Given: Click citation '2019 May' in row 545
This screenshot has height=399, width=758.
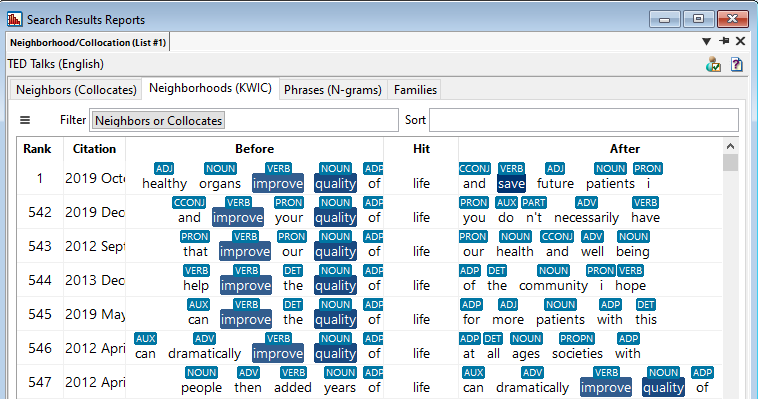Looking at the screenshot, I should pyautogui.click(x=95, y=314).
